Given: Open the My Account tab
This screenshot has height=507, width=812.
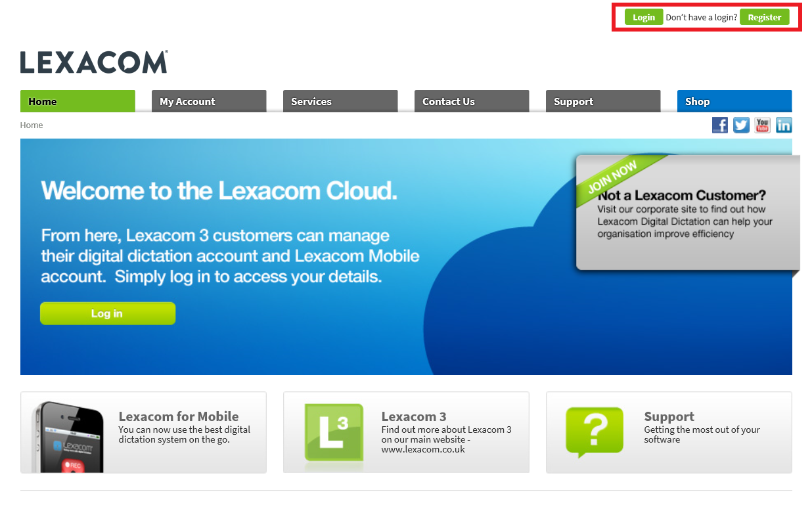Looking at the screenshot, I should [x=209, y=101].
